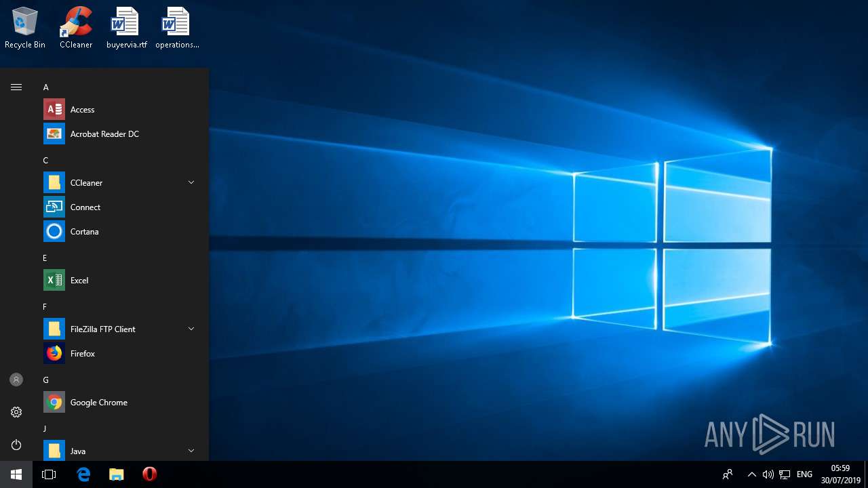Select the CCleaner desktop shortcut
868x488 pixels.
76,28
